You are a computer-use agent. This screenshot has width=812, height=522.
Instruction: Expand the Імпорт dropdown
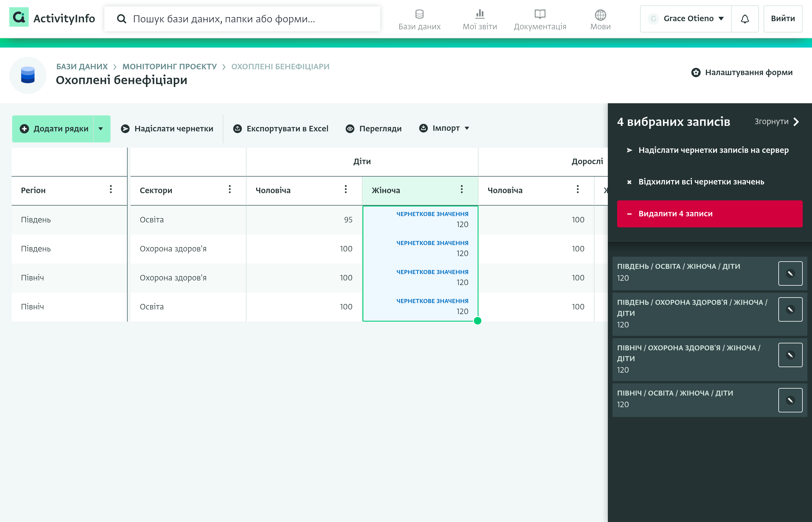click(444, 128)
